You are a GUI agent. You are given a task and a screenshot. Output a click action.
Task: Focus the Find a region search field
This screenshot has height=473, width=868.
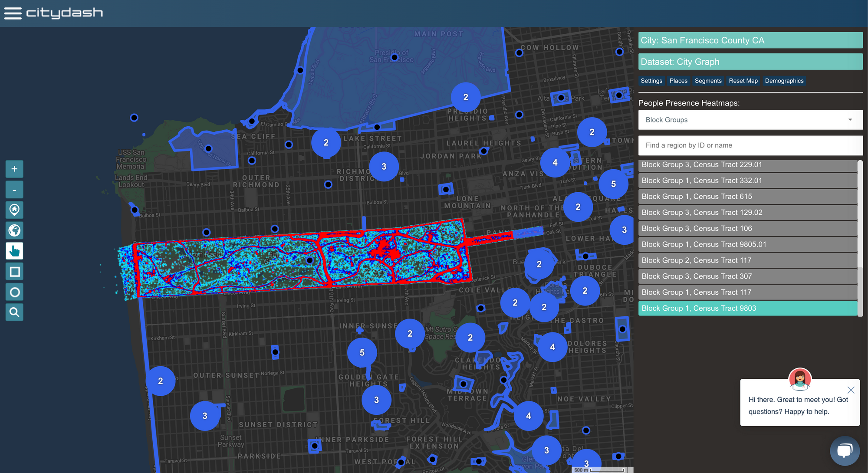tap(750, 145)
